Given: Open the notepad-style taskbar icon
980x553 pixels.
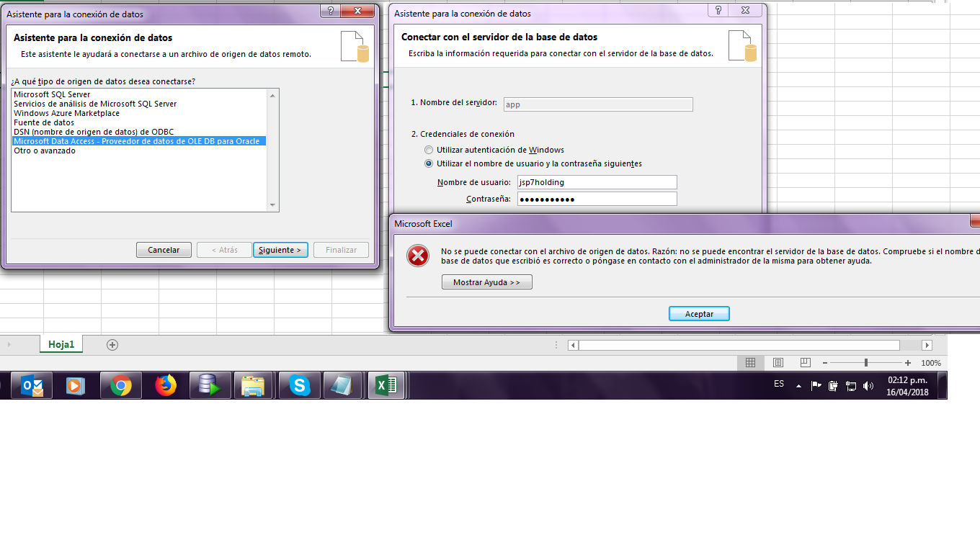Looking at the screenshot, I should [342, 386].
